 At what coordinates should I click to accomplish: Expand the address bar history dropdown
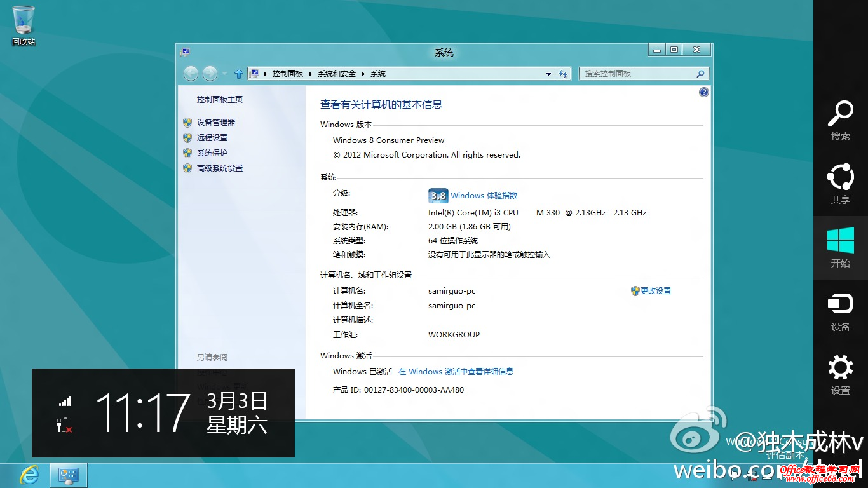[x=548, y=74]
